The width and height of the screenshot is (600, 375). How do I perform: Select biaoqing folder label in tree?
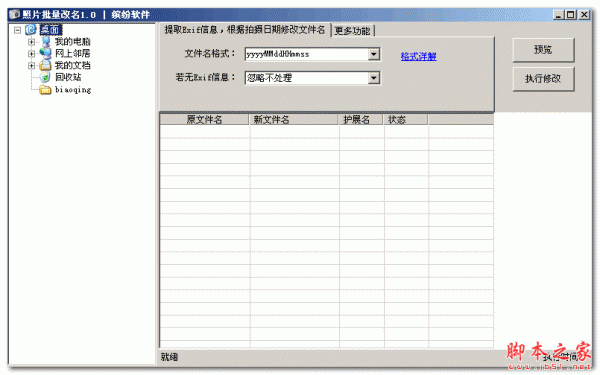coord(73,90)
